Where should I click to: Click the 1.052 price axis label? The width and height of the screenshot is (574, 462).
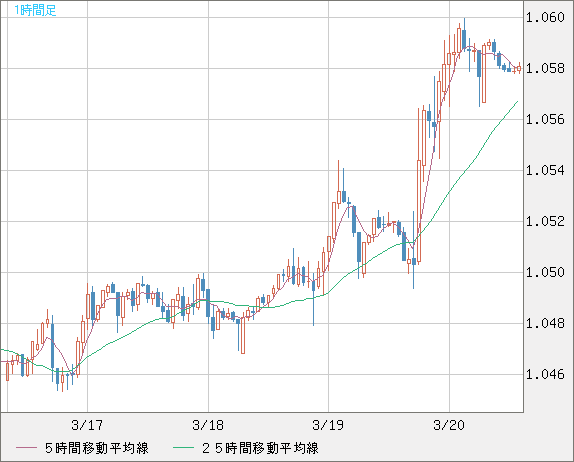(545, 221)
